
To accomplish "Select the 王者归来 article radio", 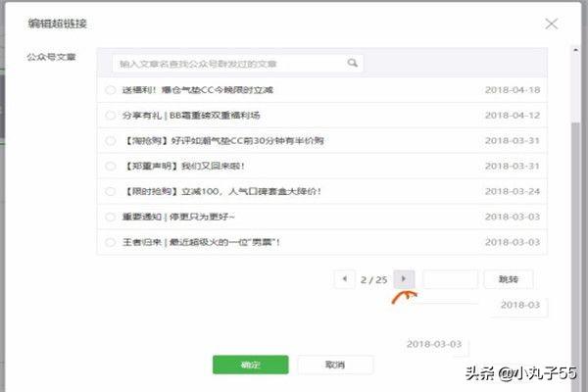I will coord(110,242).
